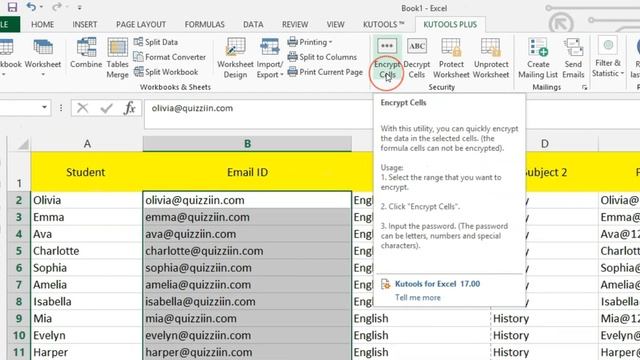640x360 pixels.
Task: Click the Protect Worksheet icon
Action: [451, 58]
